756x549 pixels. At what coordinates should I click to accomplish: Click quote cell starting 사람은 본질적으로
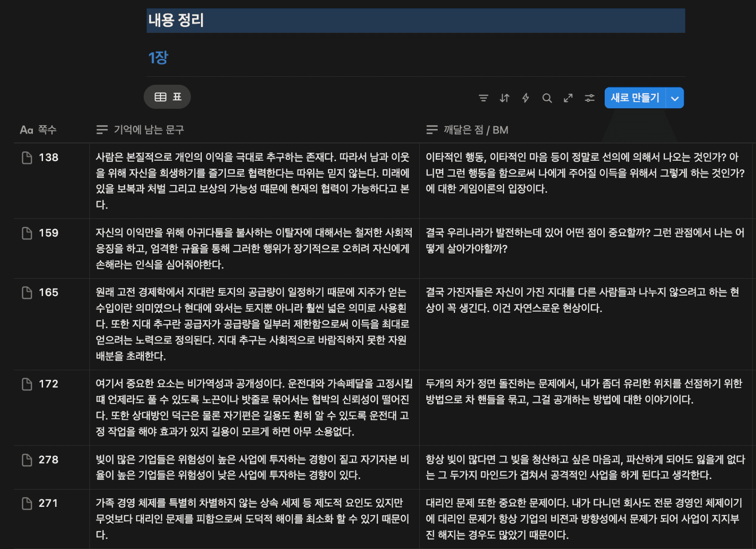pos(254,181)
